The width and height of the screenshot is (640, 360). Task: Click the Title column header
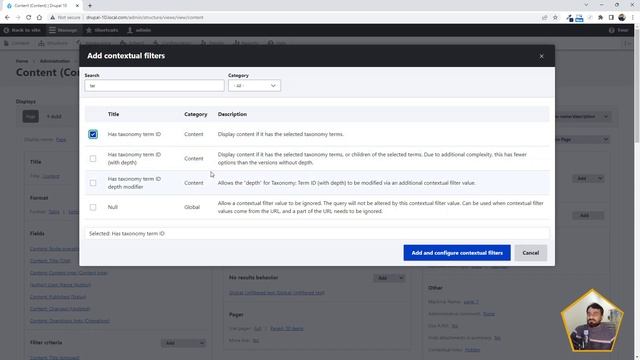click(113, 114)
